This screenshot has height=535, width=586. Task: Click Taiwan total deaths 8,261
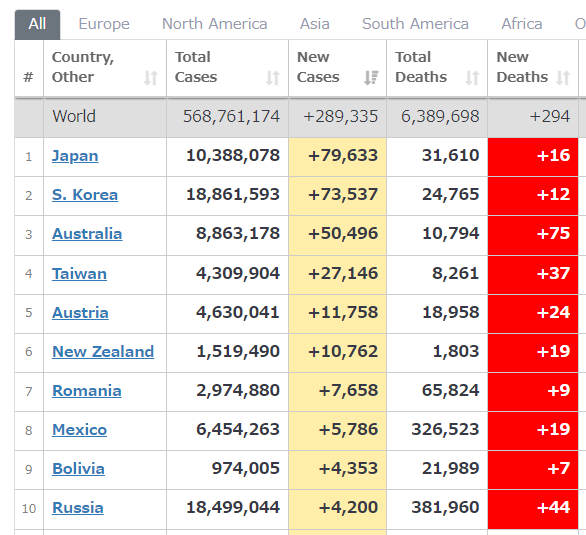(x=456, y=273)
